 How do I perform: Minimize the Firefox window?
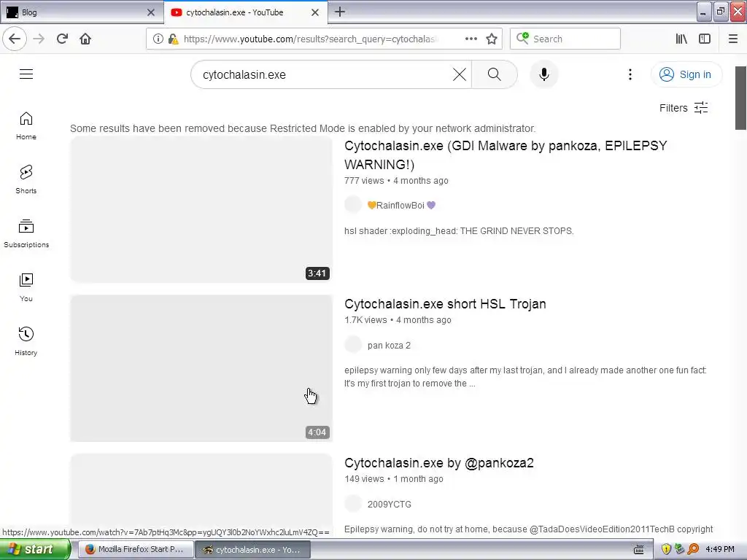pyautogui.click(x=704, y=12)
